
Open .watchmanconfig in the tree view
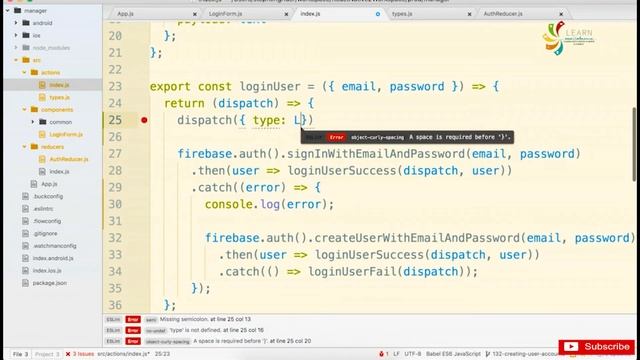point(55,246)
